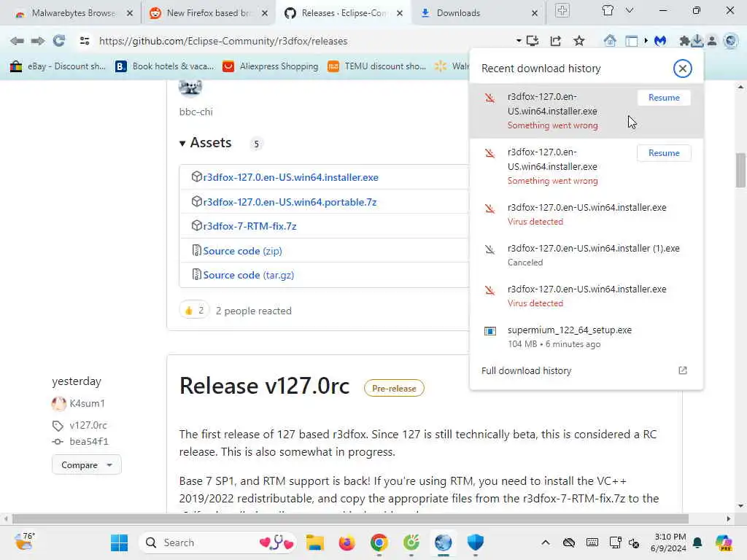Select supermium_122_64_setup.exe download entry
Viewport: 747px width, 560px height.
pos(586,337)
